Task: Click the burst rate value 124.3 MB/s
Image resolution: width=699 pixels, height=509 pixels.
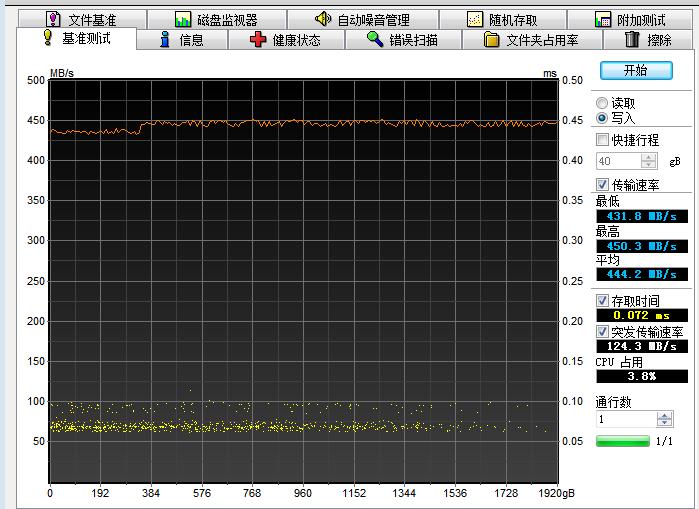Action: point(642,346)
